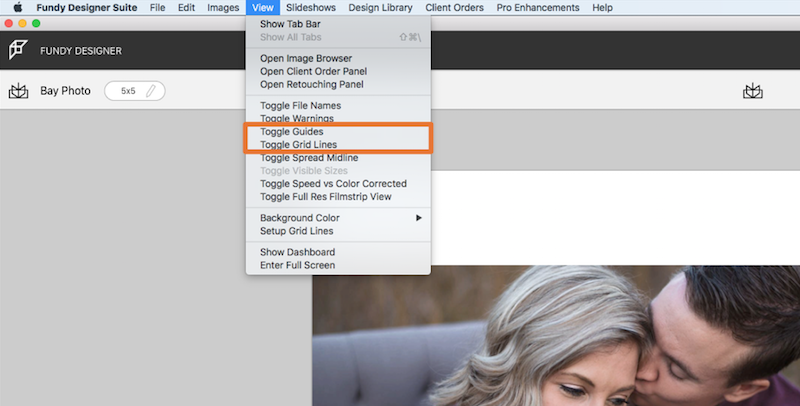The height and width of the screenshot is (406, 800).
Task: Choose Setup Grid Lines
Action: (338, 231)
